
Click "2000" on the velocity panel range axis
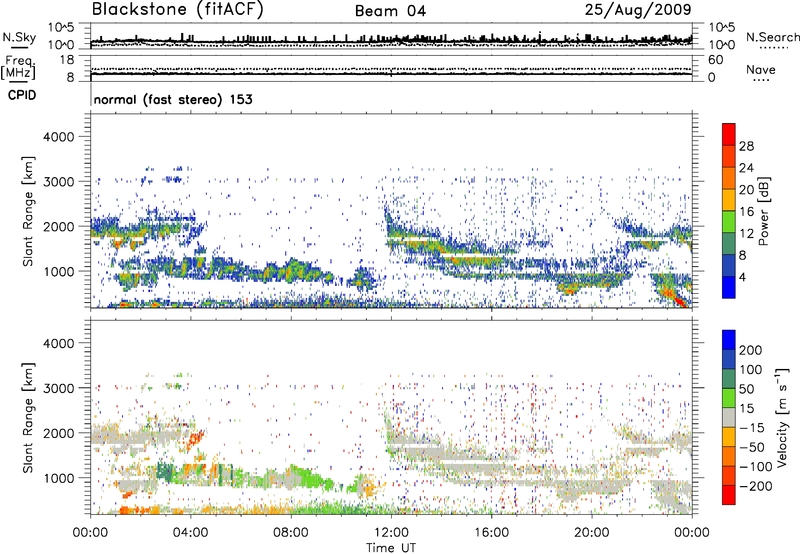point(58,433)
